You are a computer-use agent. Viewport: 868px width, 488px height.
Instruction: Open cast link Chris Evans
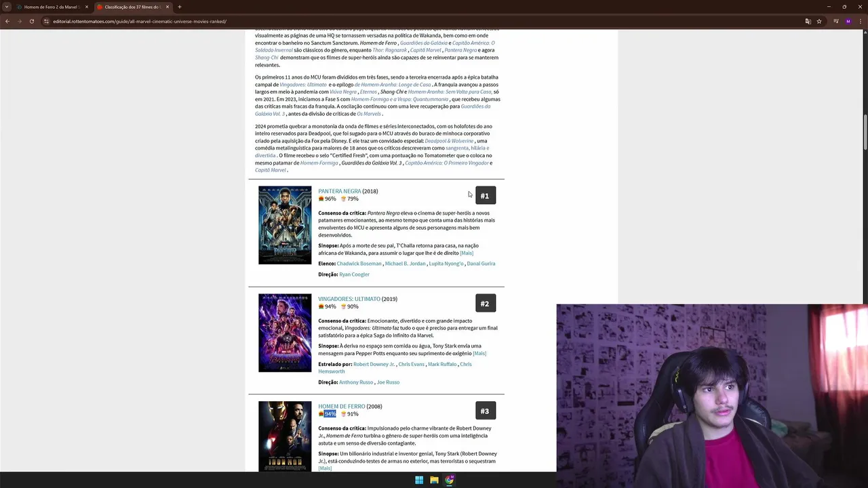coord(412,364)
